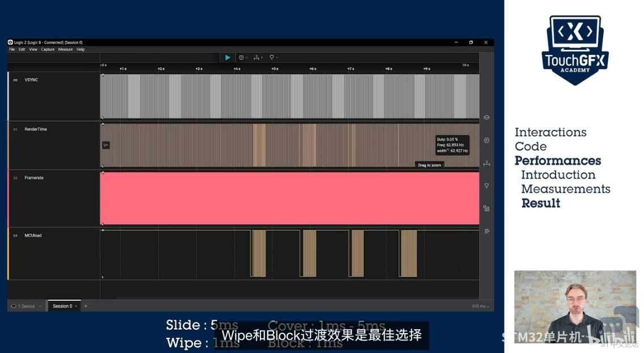This screenshot has height=353, width=644.
Task: Click the edge icon on the RenderTime waveform
Action: tap(106, 145)
